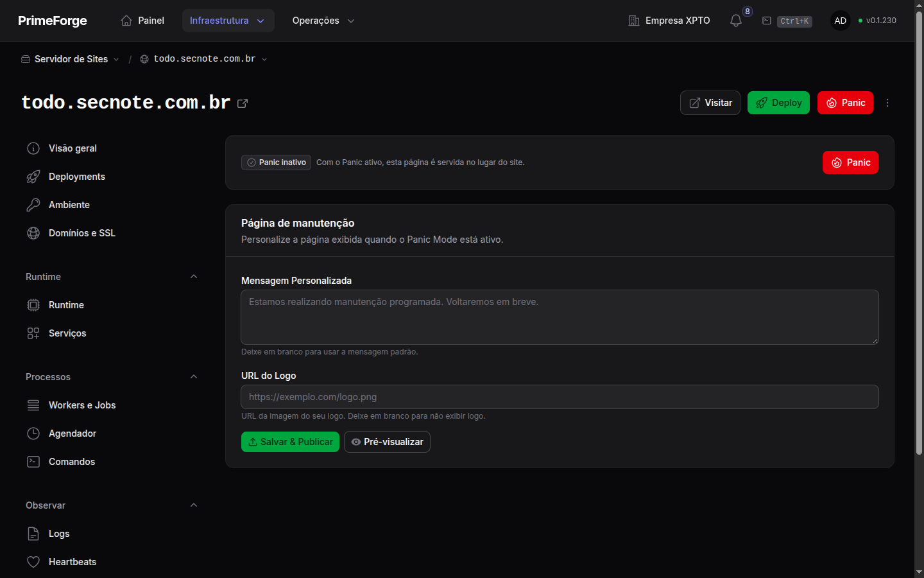
Task: Click the Panic inativo status badge
Action: coord(276,162)
